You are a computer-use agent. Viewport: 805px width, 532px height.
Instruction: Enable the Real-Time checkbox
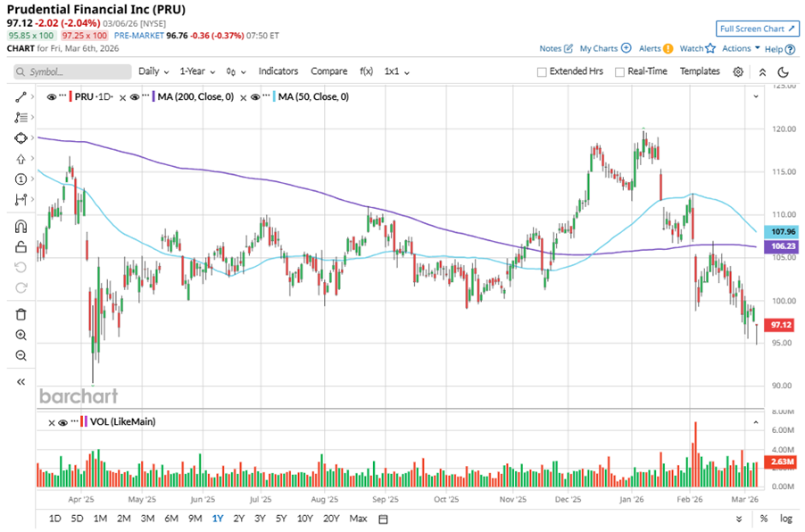619,71
